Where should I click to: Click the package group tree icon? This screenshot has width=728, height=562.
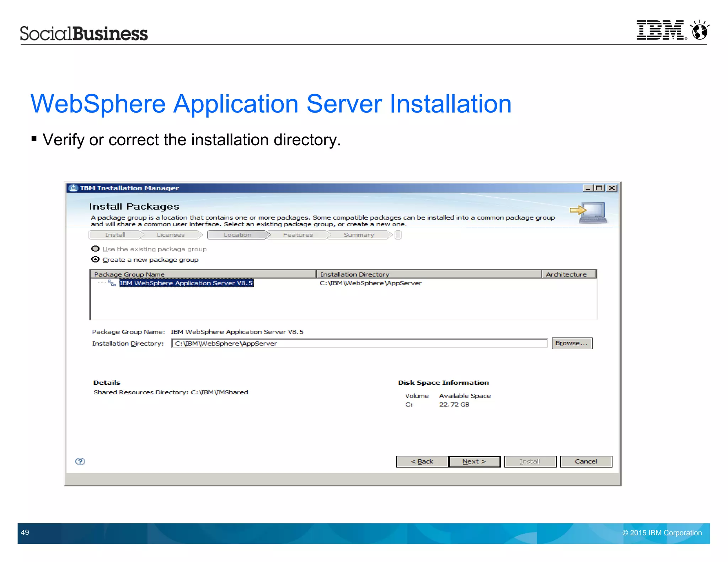(112, 283)
